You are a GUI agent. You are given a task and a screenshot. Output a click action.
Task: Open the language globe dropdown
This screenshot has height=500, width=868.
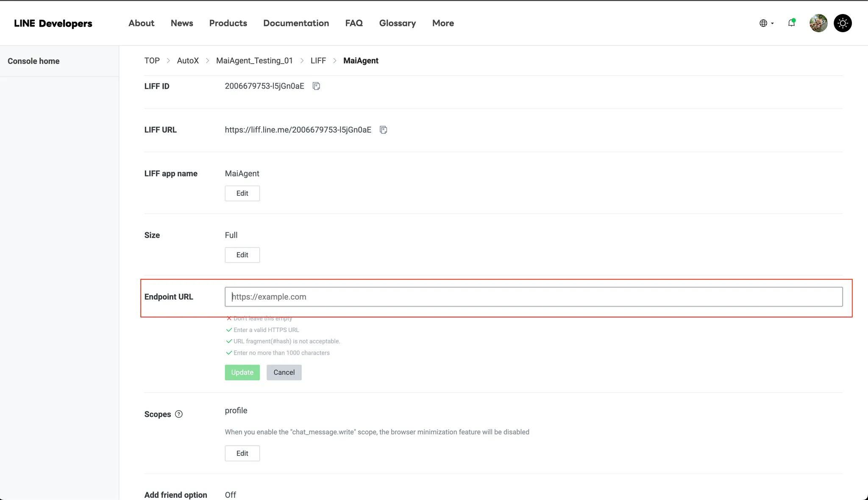(766, 23)
